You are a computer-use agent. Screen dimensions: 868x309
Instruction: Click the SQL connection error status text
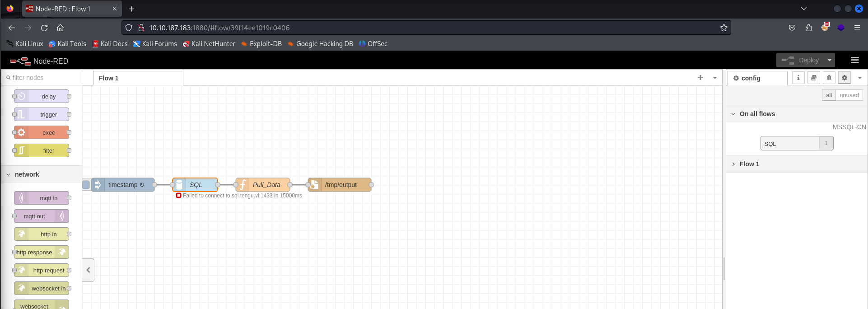tap(243, 196)
